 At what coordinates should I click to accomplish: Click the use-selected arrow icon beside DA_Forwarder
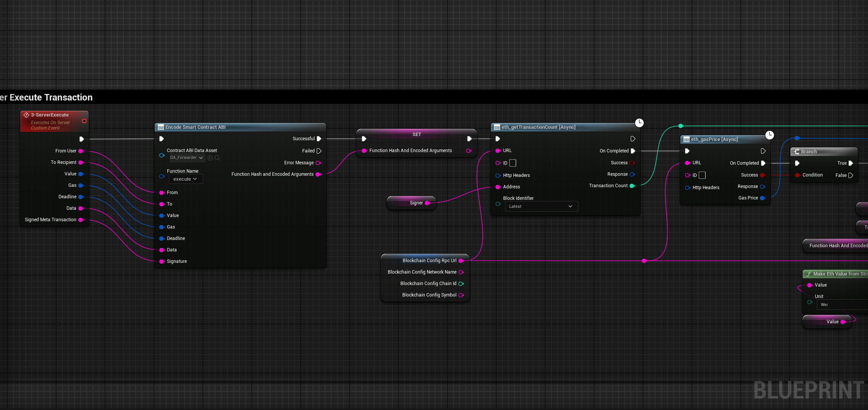pyautogui.click(x=210, y=158)
